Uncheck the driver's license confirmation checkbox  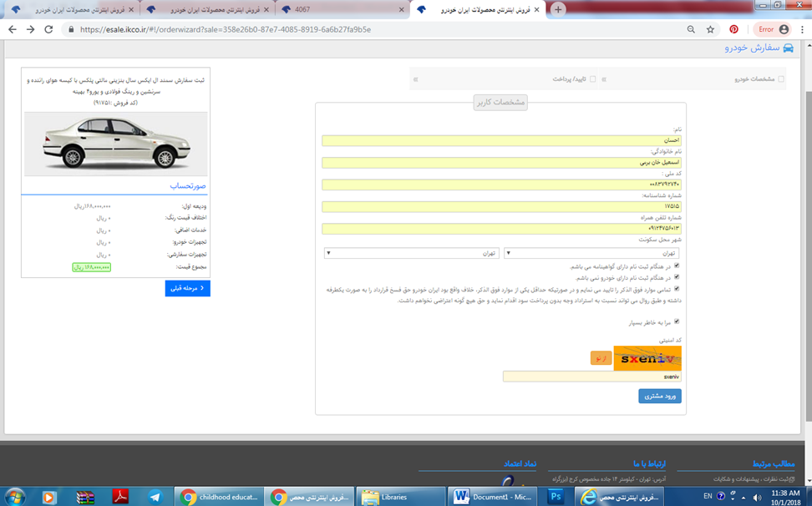(x=677, y=266)
